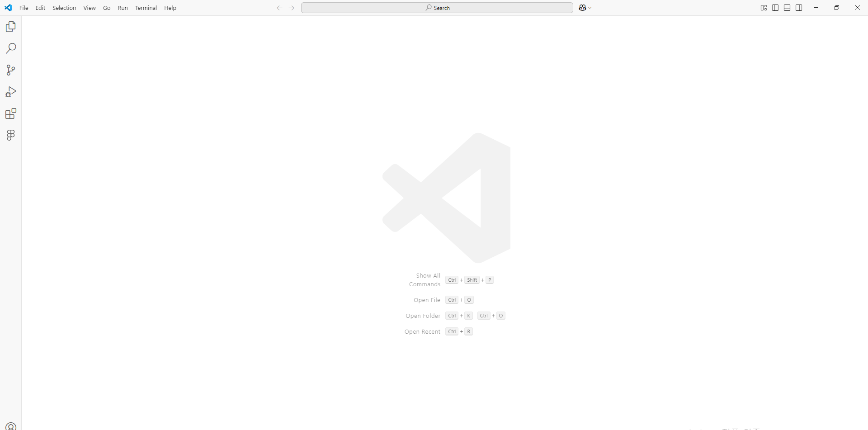Viewport: 868px width, 430px height.
Task: Expand the Copilot dropdown chevron
Action: click(590, 8)
